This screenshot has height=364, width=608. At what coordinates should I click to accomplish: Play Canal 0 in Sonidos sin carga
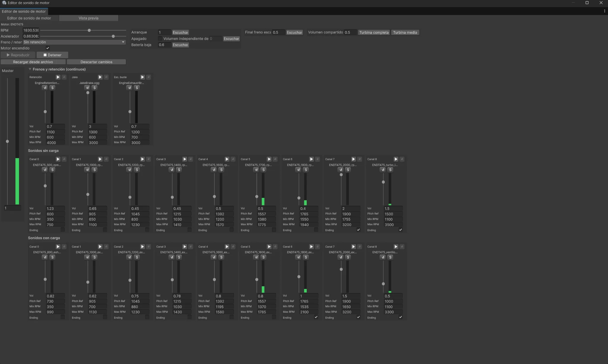pos(58,159)
